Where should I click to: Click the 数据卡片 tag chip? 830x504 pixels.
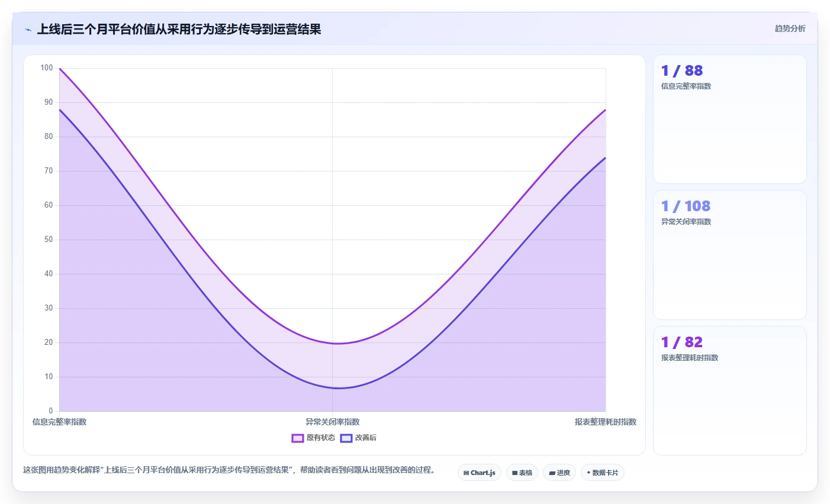[x=603, y=473]
